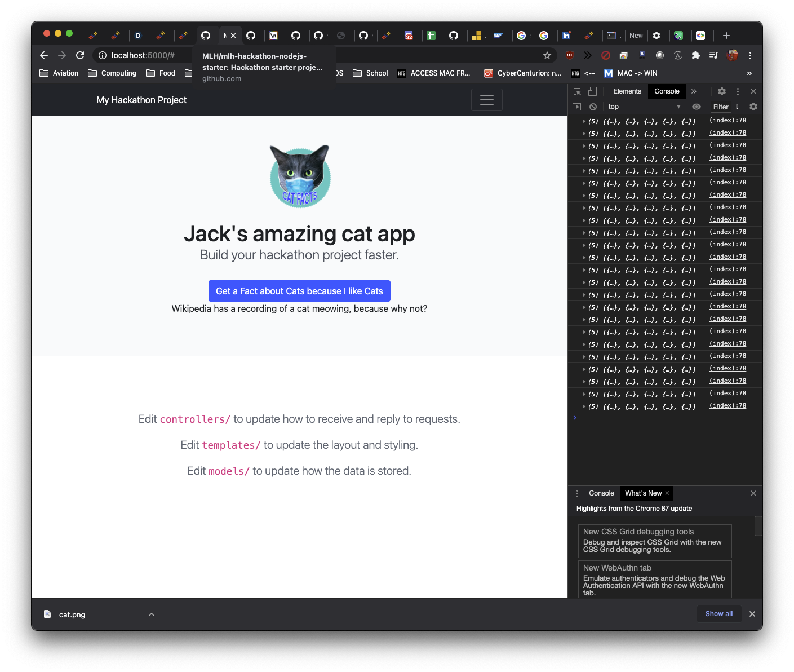The image size is (794, 672).
Task: Open cat.png download options chevron
Action: pos(152,614)
